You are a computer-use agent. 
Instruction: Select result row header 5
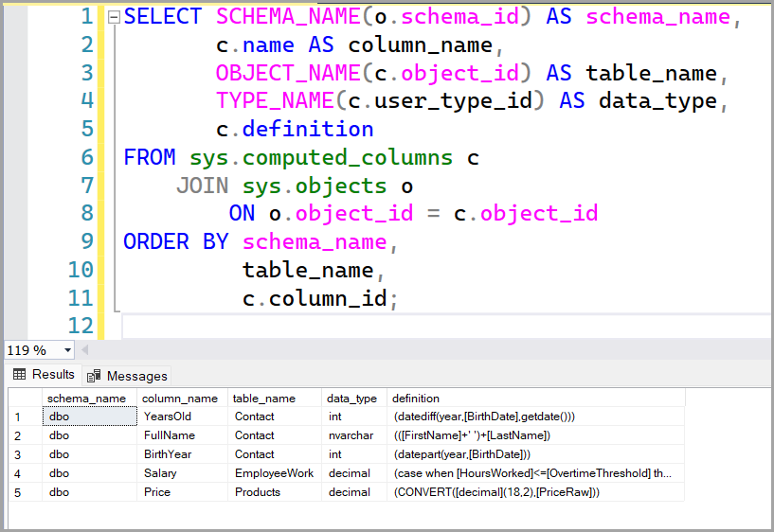click(x=26, y=492)
